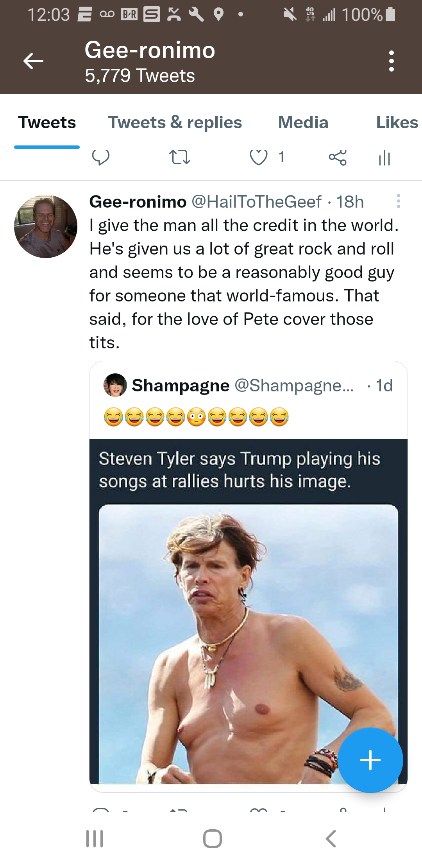Retweet the top tweet
The width and height of the screenshot is (422, 868).
(x=180, y=158)
